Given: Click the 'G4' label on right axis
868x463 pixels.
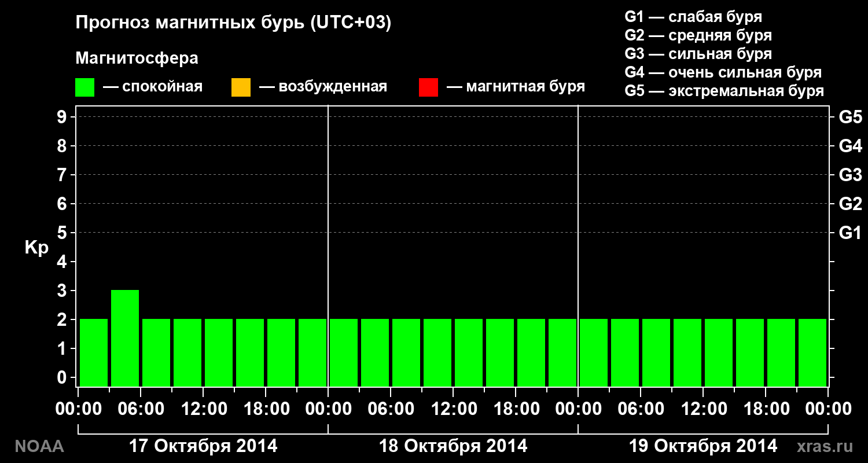Looking at the screenshot, I should click(851, 146).
